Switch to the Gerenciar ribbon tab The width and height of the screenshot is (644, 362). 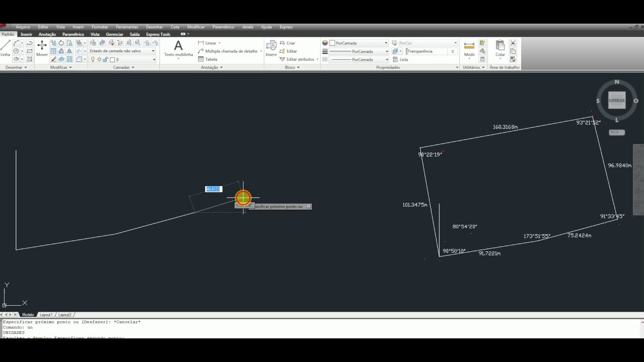pyautogui.click(x=114, y=34)
